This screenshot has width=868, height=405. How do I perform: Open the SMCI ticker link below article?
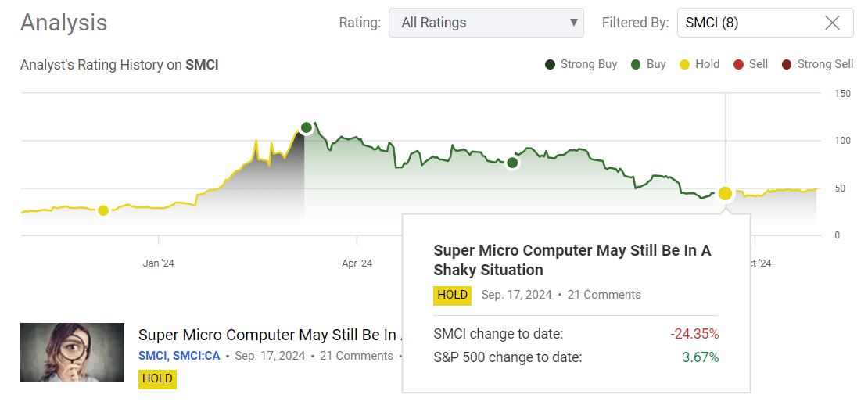pyautogui.click(x=153, y=356)
